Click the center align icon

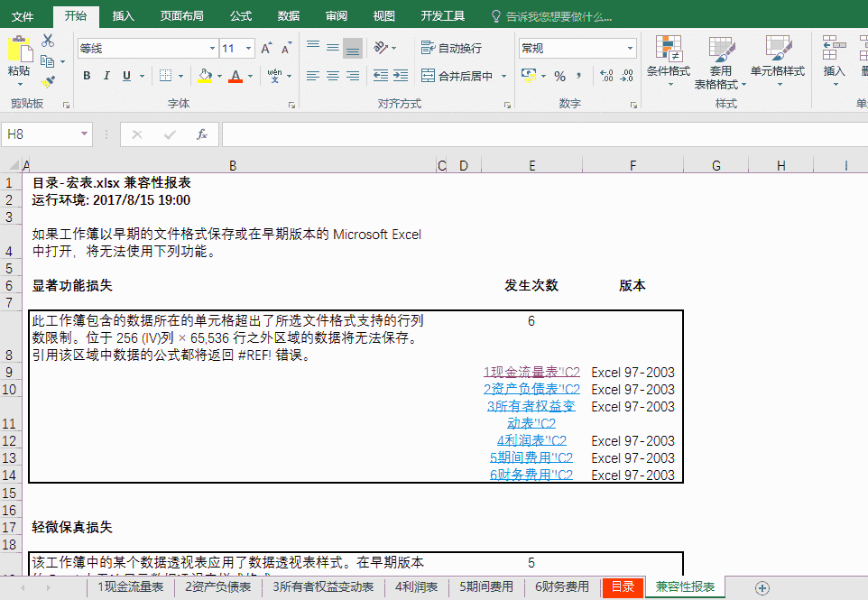[332, 76]
